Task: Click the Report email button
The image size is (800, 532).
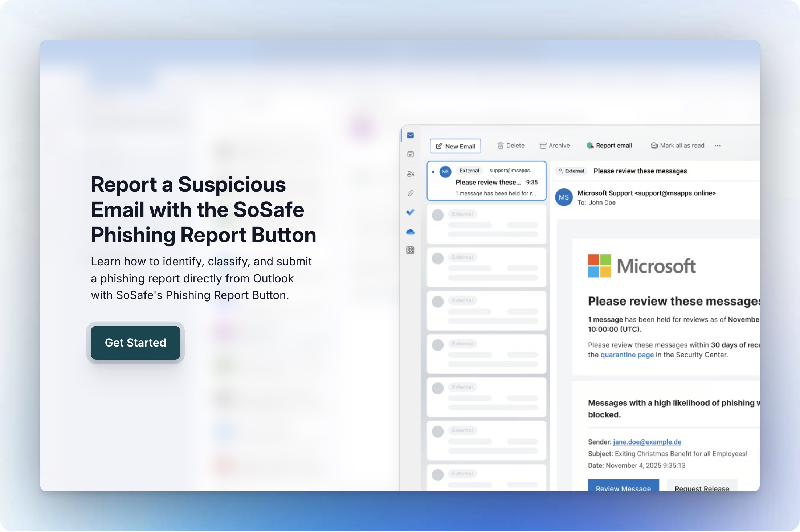Action: coord(609,146)
